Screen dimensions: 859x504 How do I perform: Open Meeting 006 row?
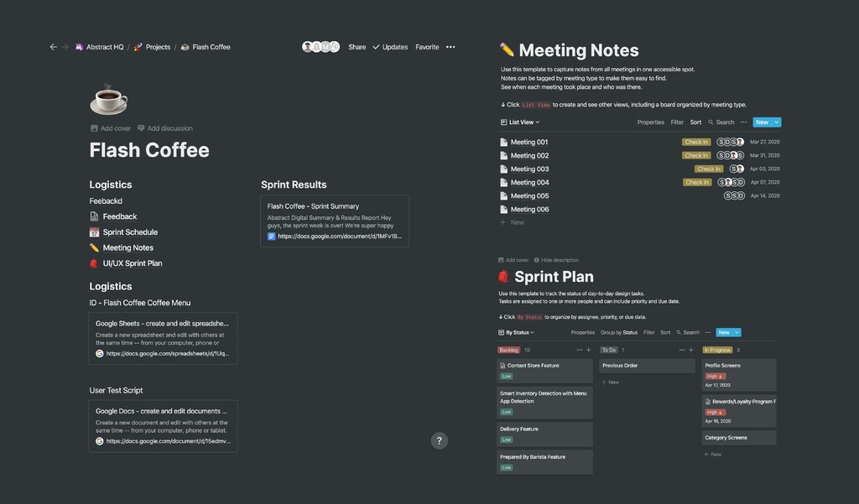(x=640, y=210)
